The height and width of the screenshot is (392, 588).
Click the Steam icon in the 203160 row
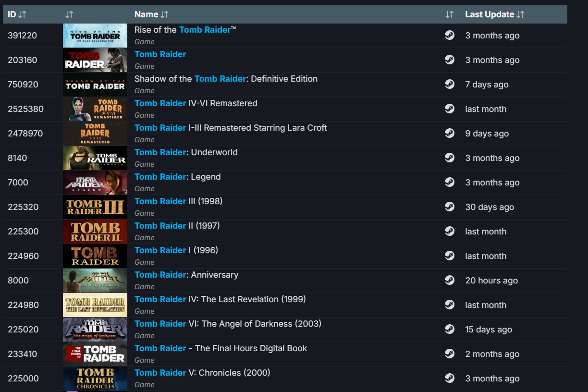[450, 60]
